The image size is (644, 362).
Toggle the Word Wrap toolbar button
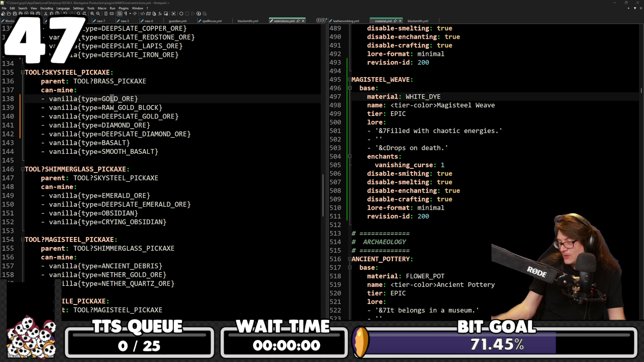pyautogui.click(x=119, y=14)
